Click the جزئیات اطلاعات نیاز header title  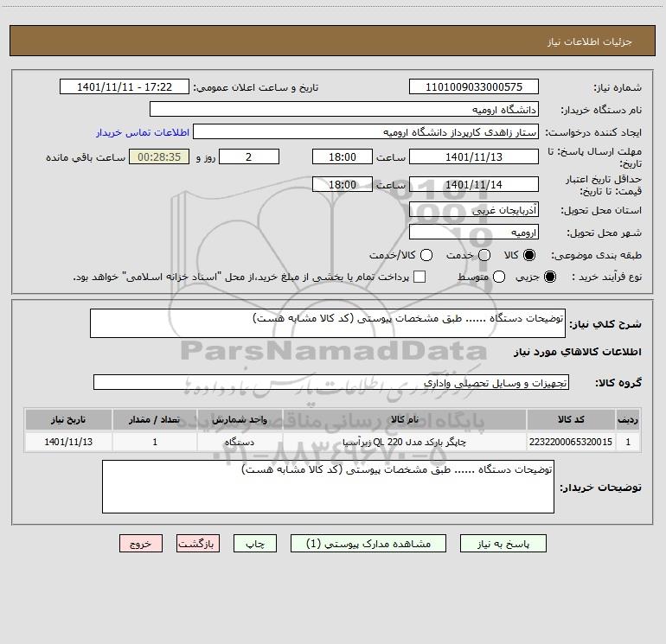pyautogui.click(x=590, y=41)
